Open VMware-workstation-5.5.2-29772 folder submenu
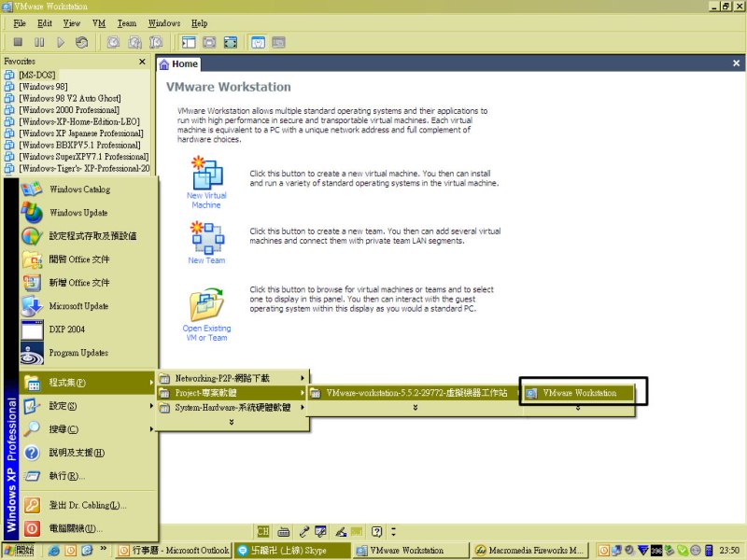Image resolution: width=747 pixels, height=560 pixels. [x=416, y=393]
